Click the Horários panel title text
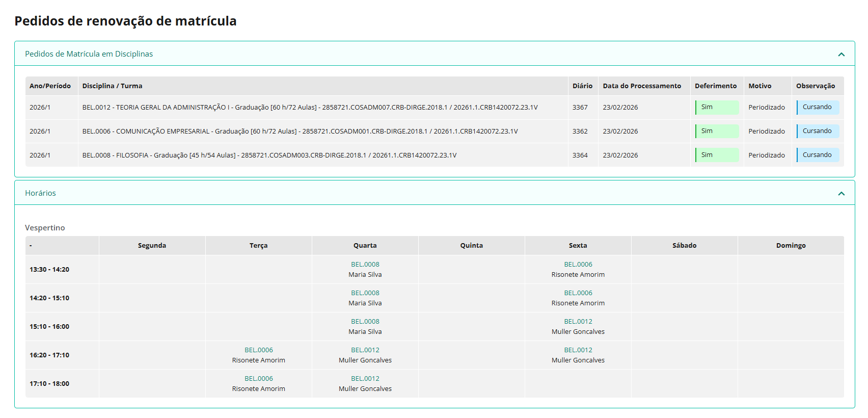The width and height of the screenshot is (868, 418). [x=40, y=193]
